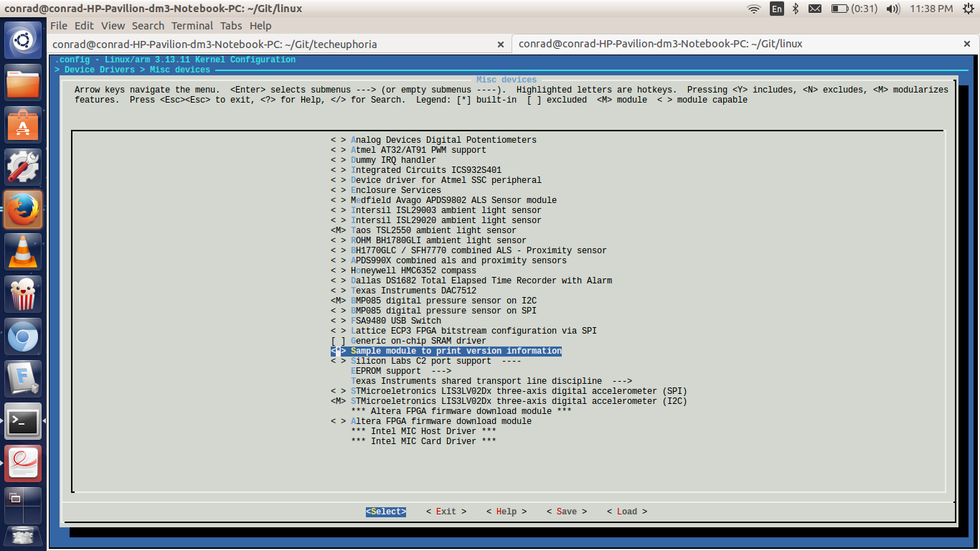Open the Terminal launcher icon

23,422
